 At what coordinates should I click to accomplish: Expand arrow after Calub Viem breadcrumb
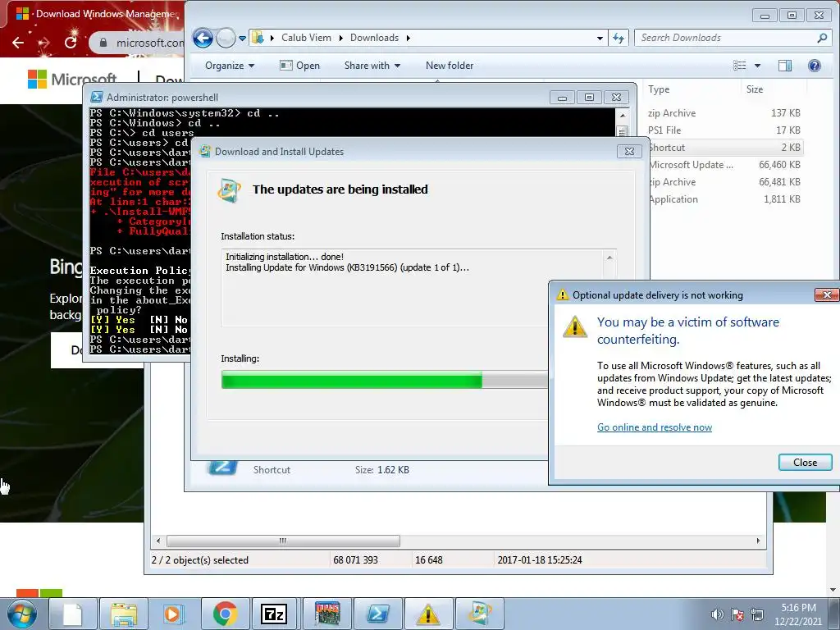click(340, 38)
